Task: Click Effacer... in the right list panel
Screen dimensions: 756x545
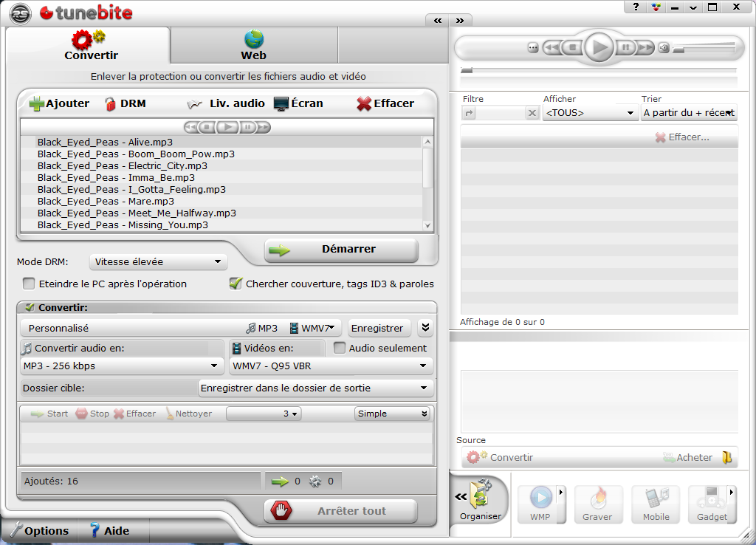Action: (683, 137)
